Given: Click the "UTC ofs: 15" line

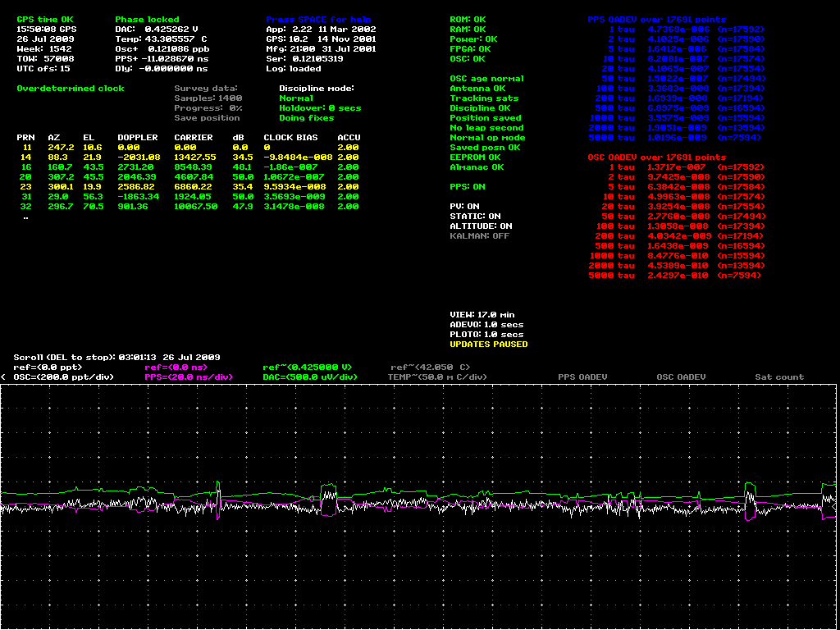Looking at the screenshot, I should [x=43, y=69].
